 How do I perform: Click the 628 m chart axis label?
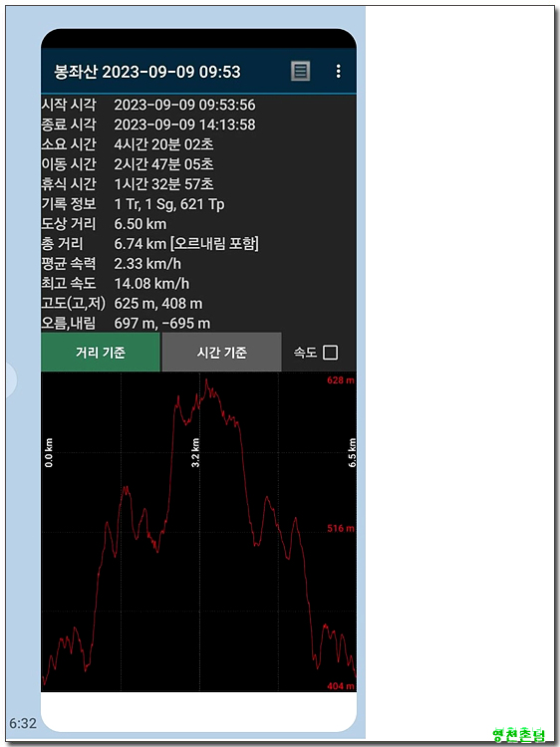(341, 380)
